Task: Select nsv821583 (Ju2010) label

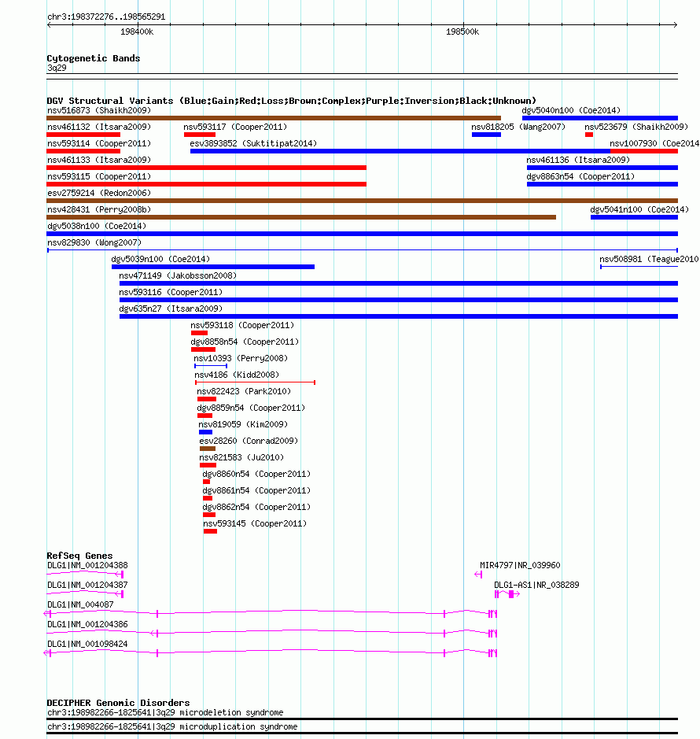Action: click(241, 457)
